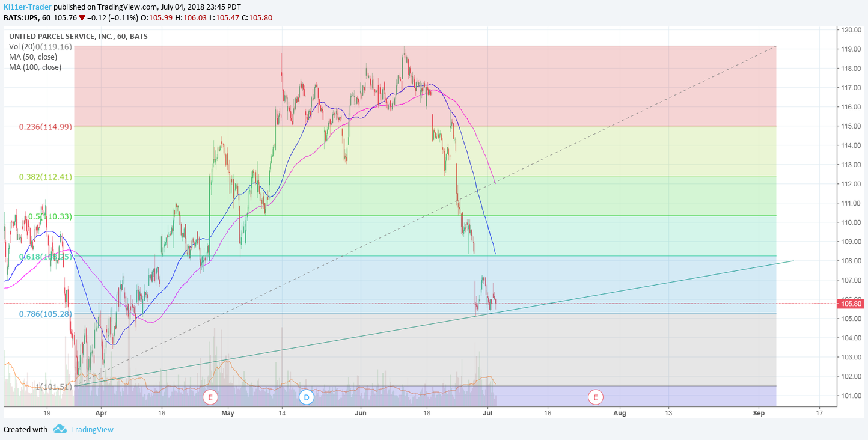Click the 119.00 price axis label
This screenshot has width=868, height=440.
tap(852, 49)
